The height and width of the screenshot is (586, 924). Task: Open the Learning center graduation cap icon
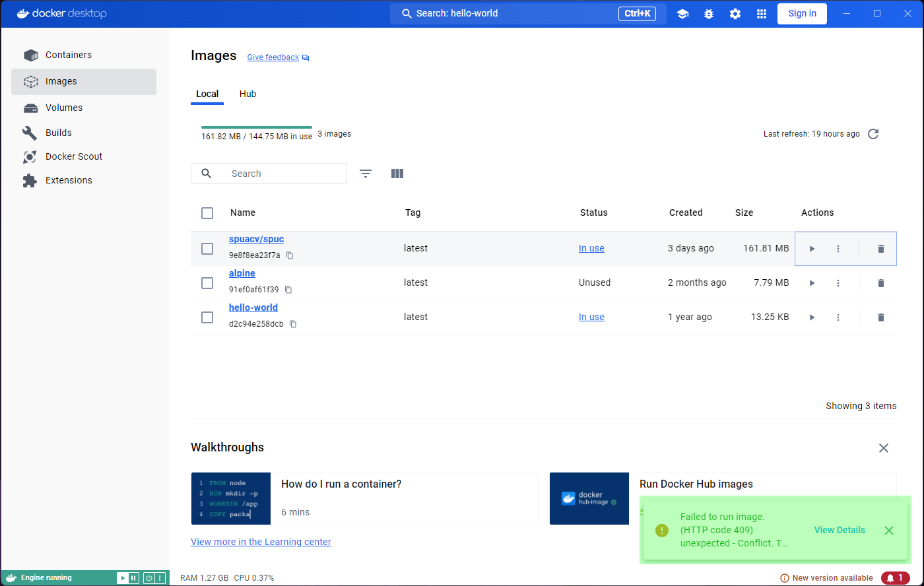tap(682, 14)
